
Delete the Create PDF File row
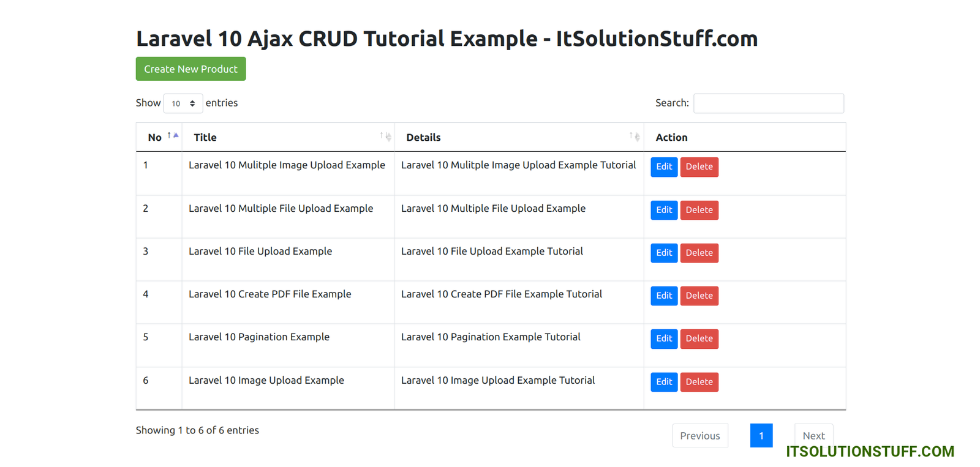click(699, 296)
